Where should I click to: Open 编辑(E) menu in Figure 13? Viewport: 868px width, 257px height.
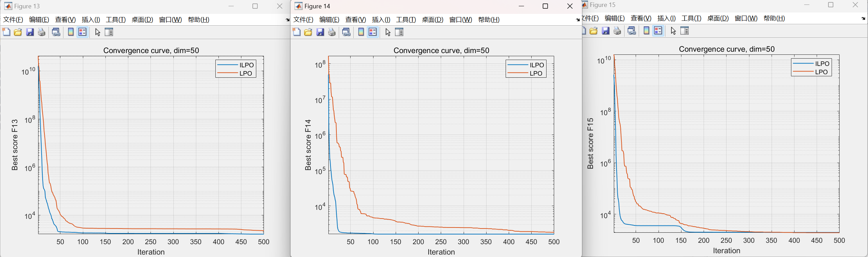point(39,20)
